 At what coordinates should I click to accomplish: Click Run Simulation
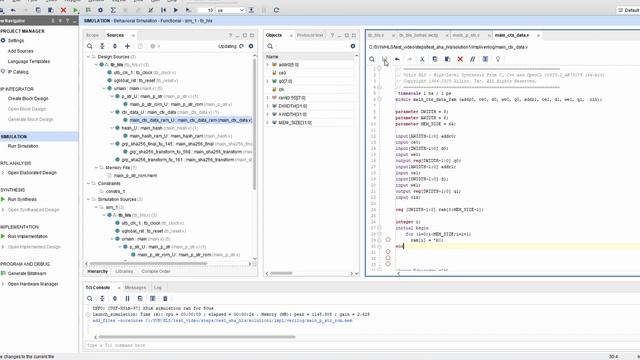[23, 146]
